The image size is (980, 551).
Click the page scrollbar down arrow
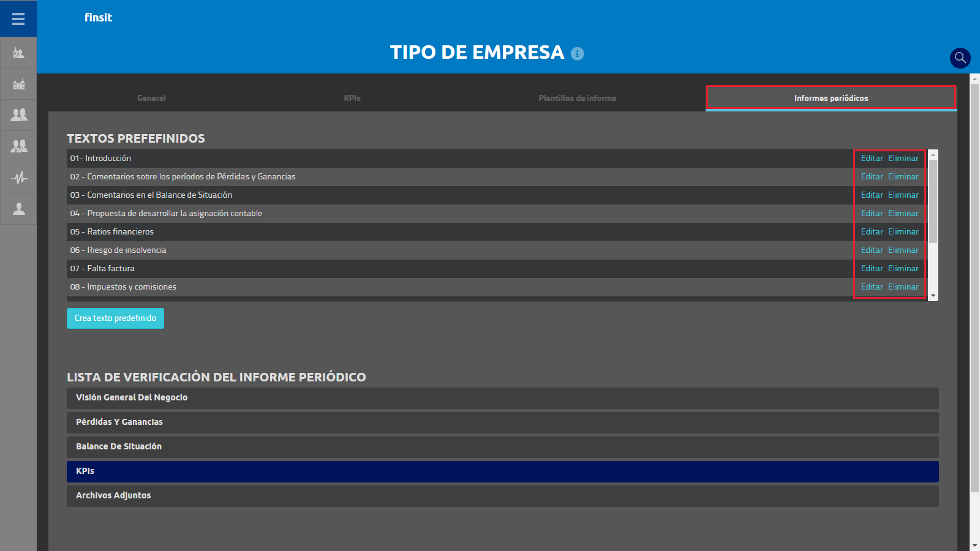coord(974,545)
